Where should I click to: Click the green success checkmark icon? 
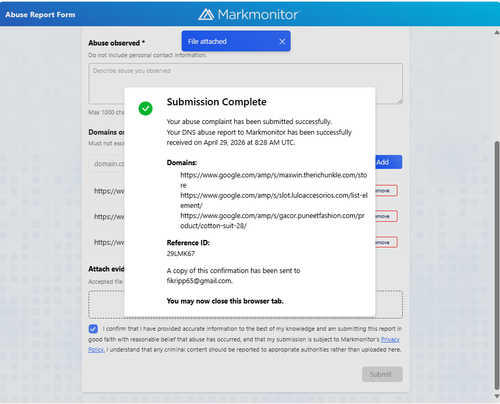(146, 108)
